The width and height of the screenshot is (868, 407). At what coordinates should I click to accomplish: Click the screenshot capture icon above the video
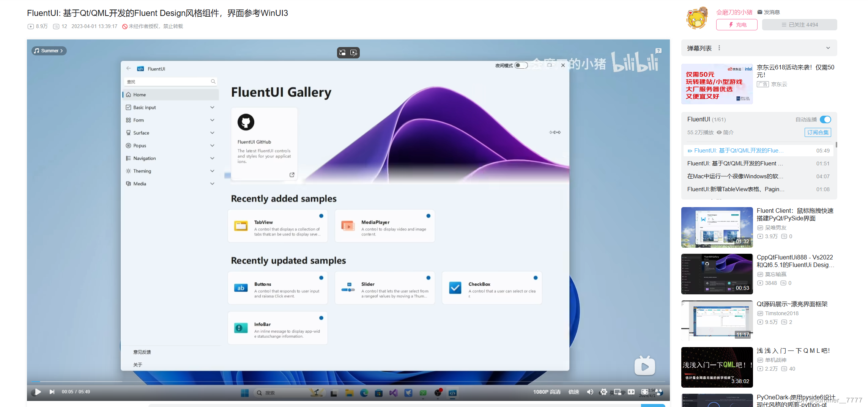click(342, 53)
